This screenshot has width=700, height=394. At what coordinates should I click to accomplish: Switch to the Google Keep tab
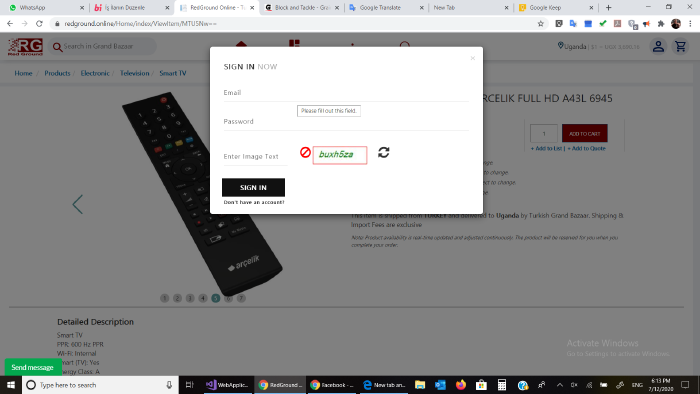[x=555, y=8]
